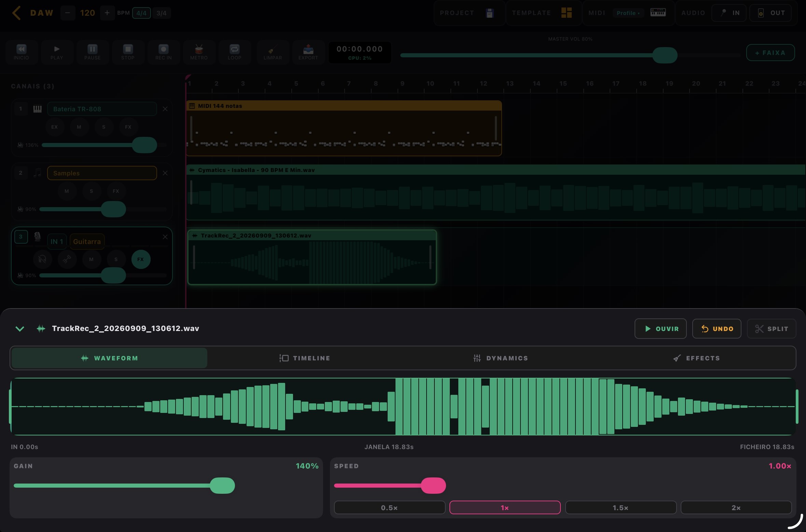The height and width of the screenshot is (532, 806).
Task: Click the microphone icon on track 3
Action: tap(37, 236)
